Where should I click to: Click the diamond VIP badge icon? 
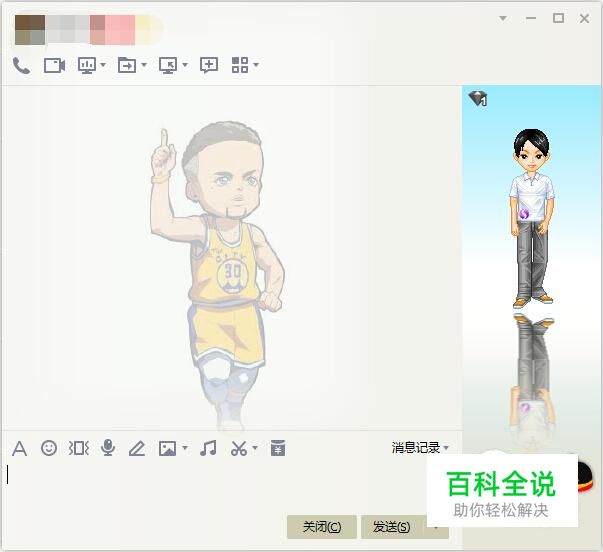tap(478, 99)
